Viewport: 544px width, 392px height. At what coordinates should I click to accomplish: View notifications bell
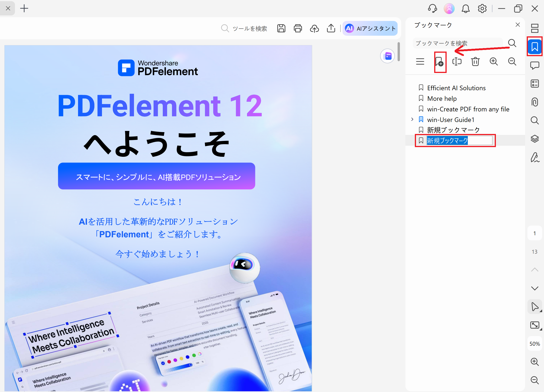465,9
